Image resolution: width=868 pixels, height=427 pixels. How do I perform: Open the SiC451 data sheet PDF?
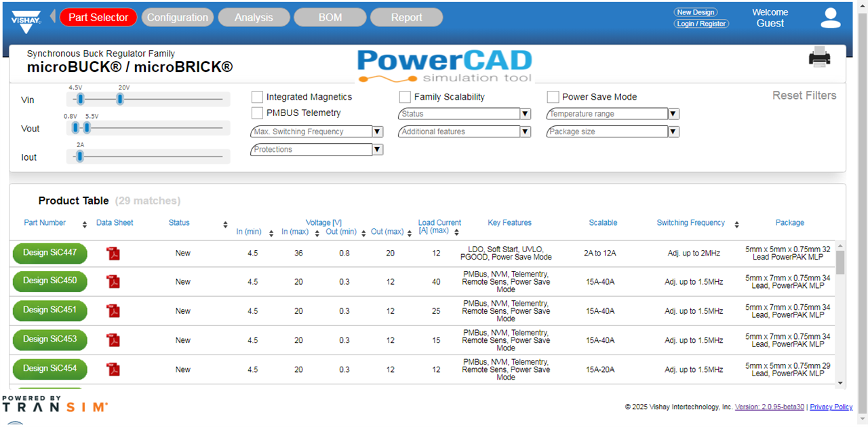tap(113, 310)
